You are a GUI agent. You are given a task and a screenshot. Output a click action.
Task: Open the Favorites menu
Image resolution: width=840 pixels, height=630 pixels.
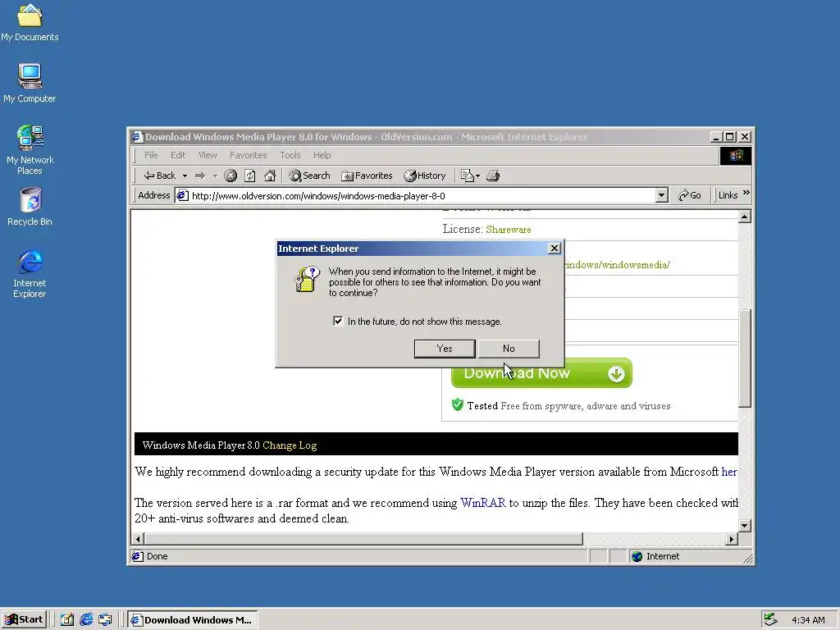tap(248, 155)
